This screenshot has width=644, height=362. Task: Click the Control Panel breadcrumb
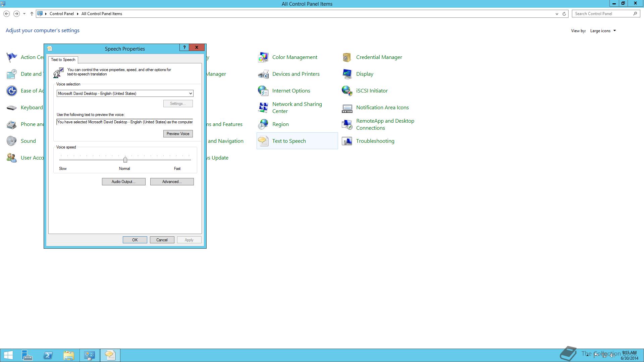click(62, 14)
